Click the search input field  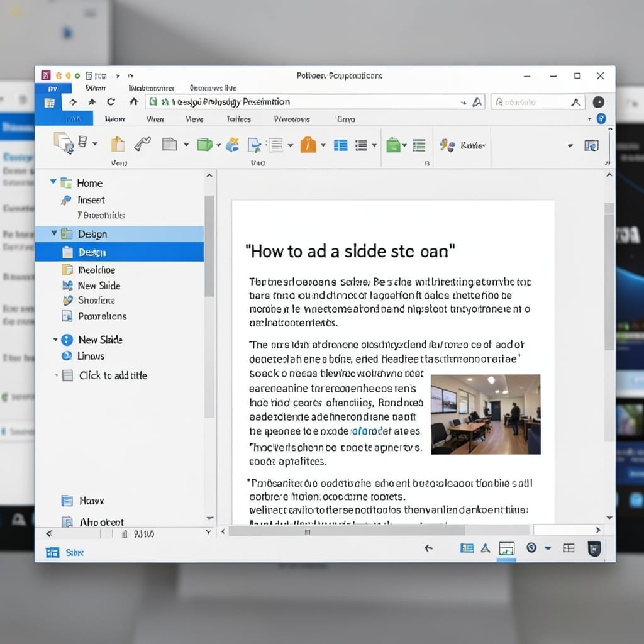(x=538, y=102)
